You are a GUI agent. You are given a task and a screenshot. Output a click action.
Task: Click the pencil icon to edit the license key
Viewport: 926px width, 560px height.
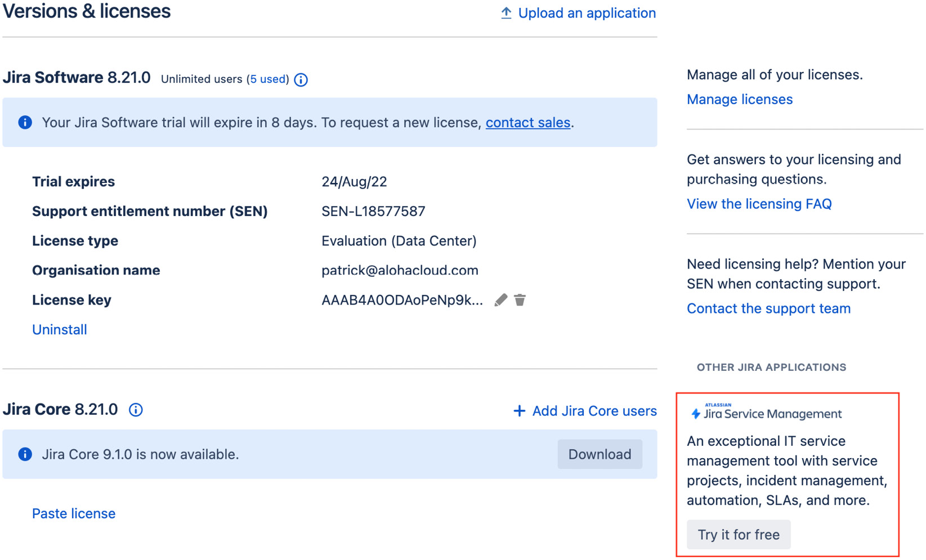coord(500,300)
